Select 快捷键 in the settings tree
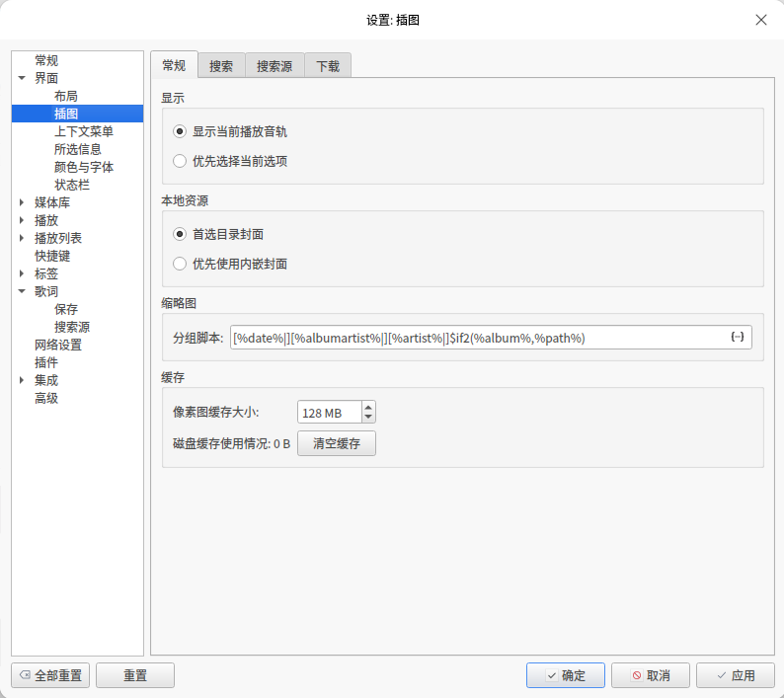 click(x=52, y=256)
